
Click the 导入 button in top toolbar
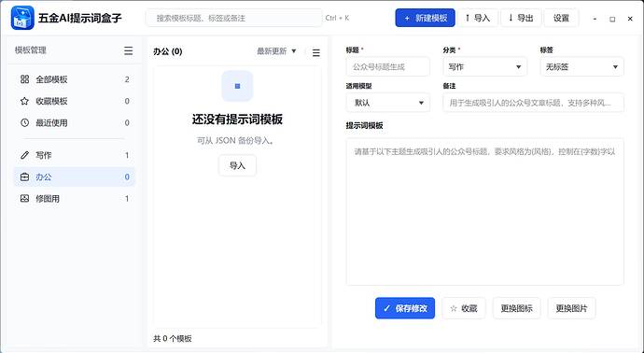click(x=478, y=18)
